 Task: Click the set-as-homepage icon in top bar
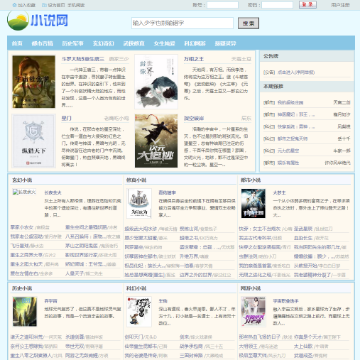[x=44, y=5]
